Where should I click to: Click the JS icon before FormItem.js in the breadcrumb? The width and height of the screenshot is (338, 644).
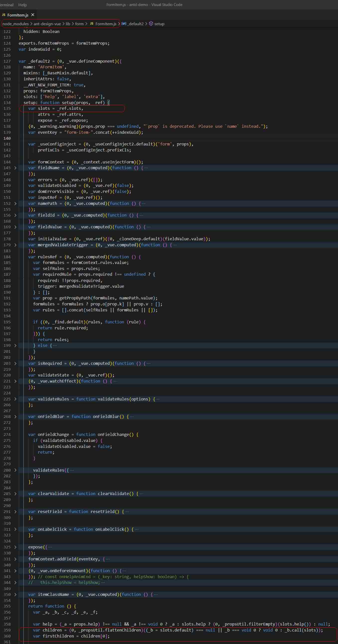tap(92, 23)
